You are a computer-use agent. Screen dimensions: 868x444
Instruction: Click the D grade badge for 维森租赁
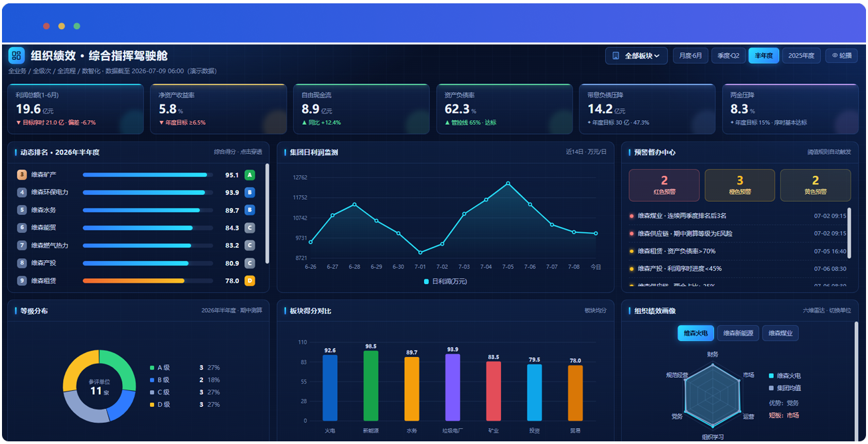(x=250, y=281)
